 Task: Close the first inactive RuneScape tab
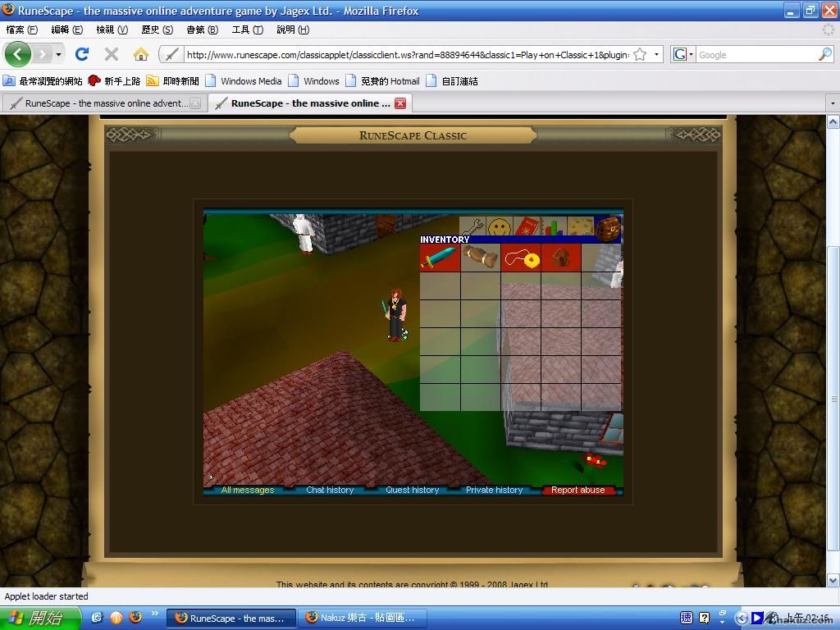coord(195,103)
